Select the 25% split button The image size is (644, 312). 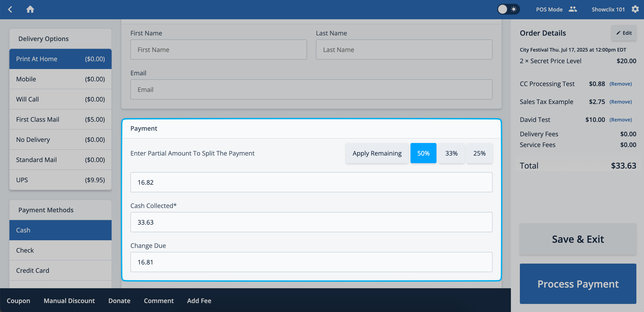479,153
